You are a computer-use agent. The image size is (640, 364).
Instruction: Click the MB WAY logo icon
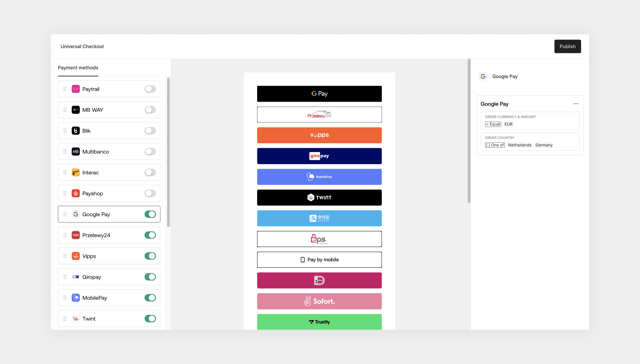(75, 110)
